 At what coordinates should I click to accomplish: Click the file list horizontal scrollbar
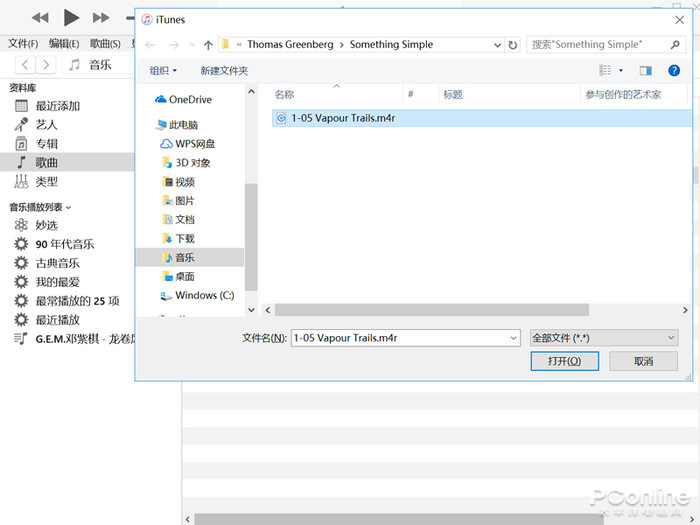click(x=431, y=310)
